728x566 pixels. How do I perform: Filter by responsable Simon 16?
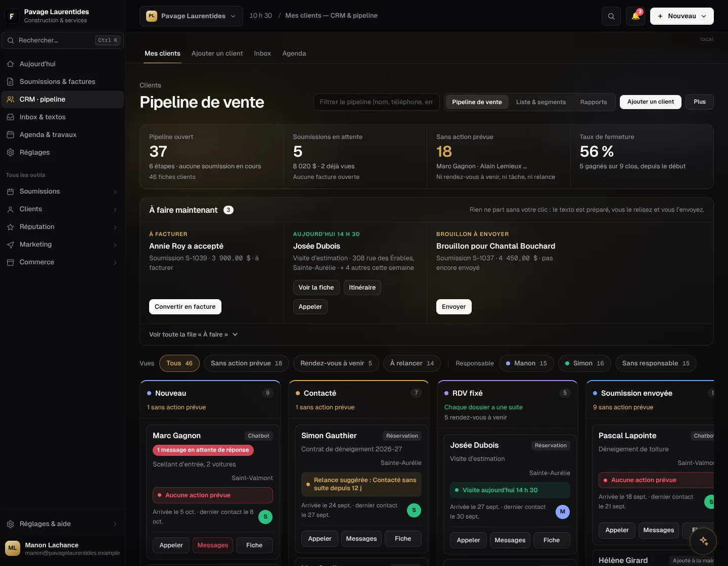pos(584,363)
